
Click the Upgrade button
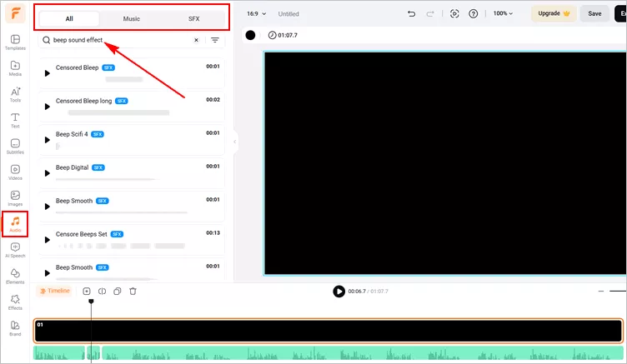pos(554,13)
